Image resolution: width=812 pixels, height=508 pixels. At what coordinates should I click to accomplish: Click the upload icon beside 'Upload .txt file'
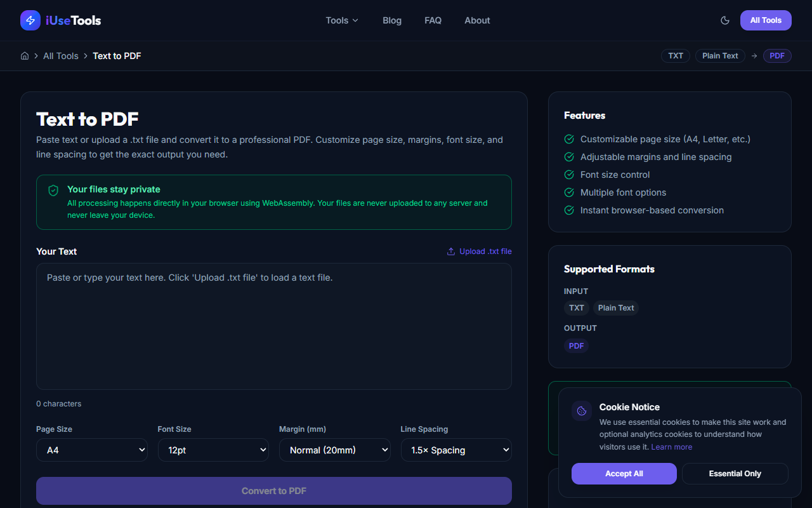coord(450,251)
